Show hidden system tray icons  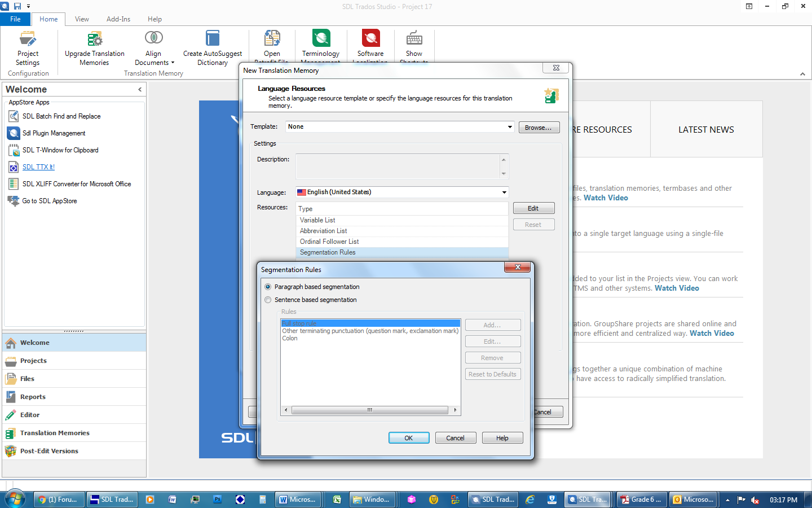[x=727, y=500]
